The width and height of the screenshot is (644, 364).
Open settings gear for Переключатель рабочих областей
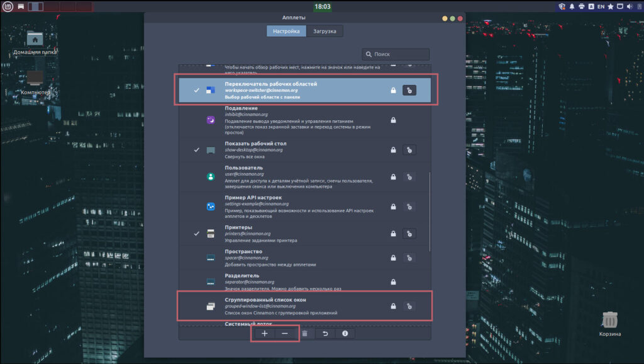tap(409, 91)
